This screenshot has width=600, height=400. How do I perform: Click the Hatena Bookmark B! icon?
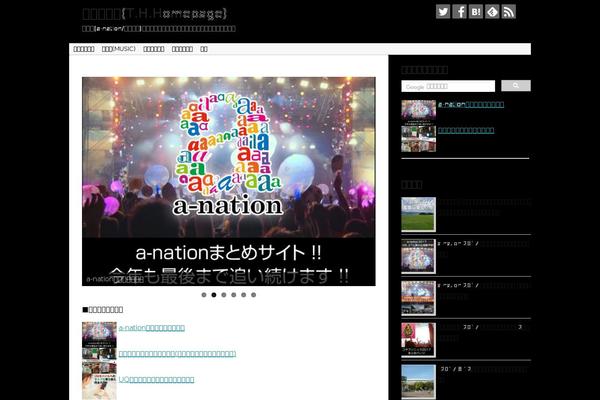point(476,11)
